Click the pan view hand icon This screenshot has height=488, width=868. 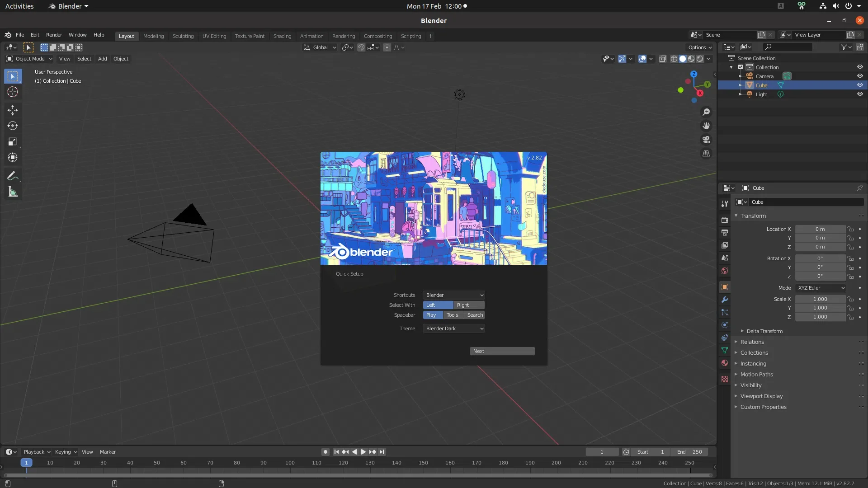pos(706,126)
